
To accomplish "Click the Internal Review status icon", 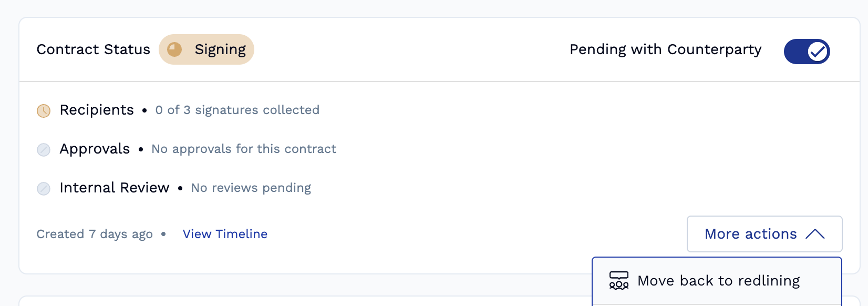I will coord(44,188).
